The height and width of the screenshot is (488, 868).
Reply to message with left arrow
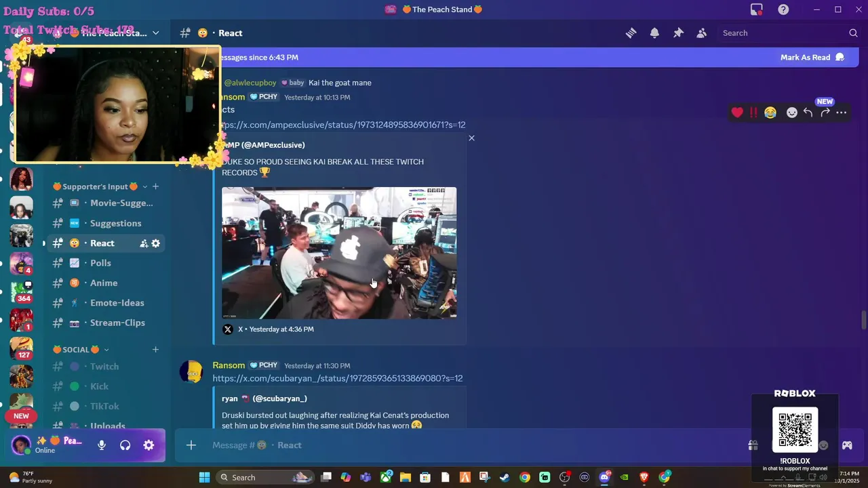coord(808,113)
